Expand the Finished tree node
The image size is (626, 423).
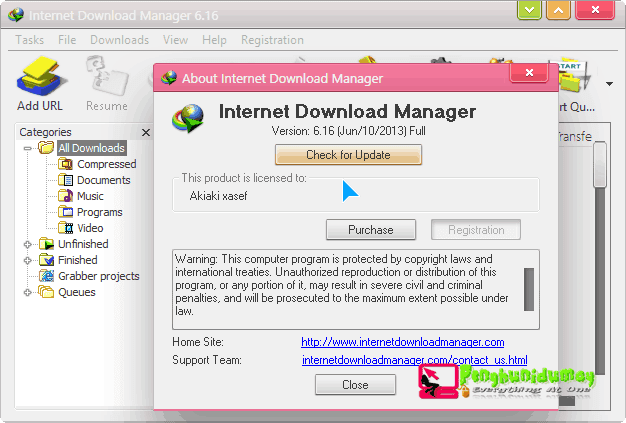click(x=27, y=261)
